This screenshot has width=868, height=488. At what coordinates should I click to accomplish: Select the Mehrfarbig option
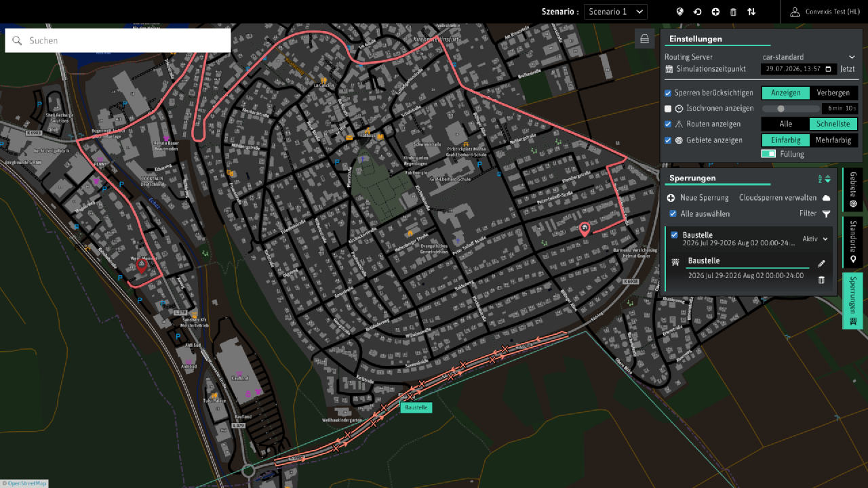pos(833,140)
